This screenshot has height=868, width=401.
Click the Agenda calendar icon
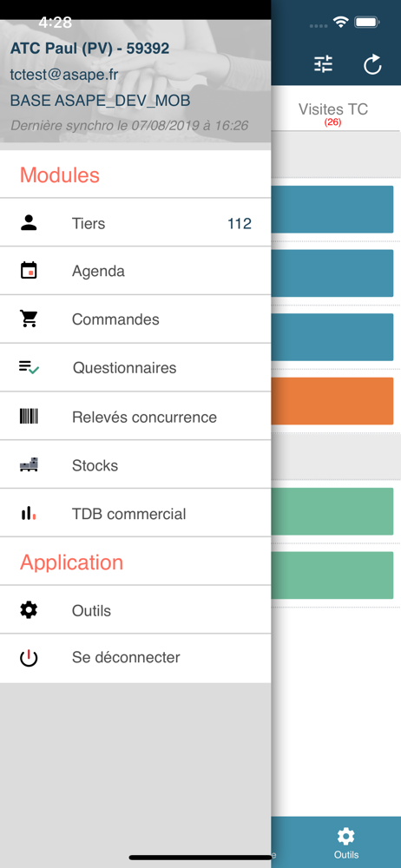pyautogui.click(x=29, y=271)
